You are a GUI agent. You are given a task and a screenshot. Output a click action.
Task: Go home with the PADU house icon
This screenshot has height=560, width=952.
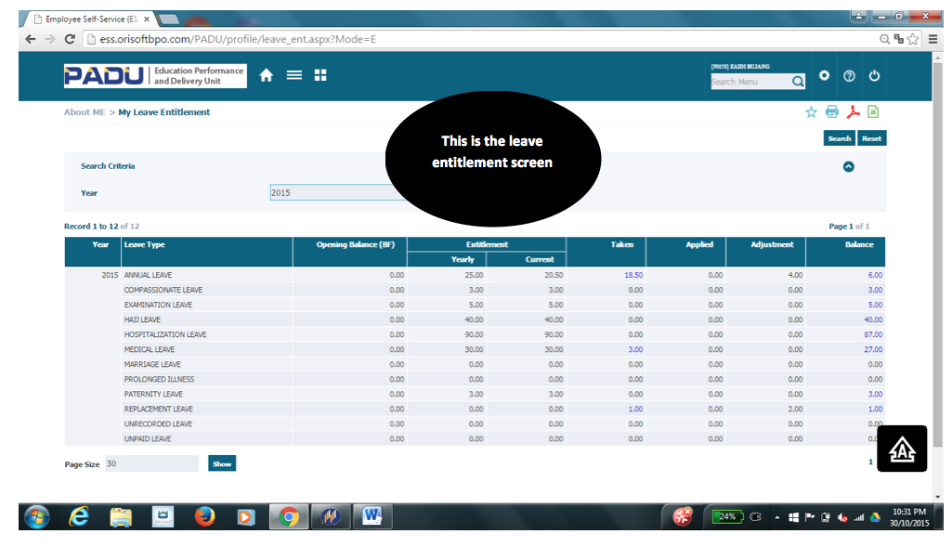click(x=266, y=74)
